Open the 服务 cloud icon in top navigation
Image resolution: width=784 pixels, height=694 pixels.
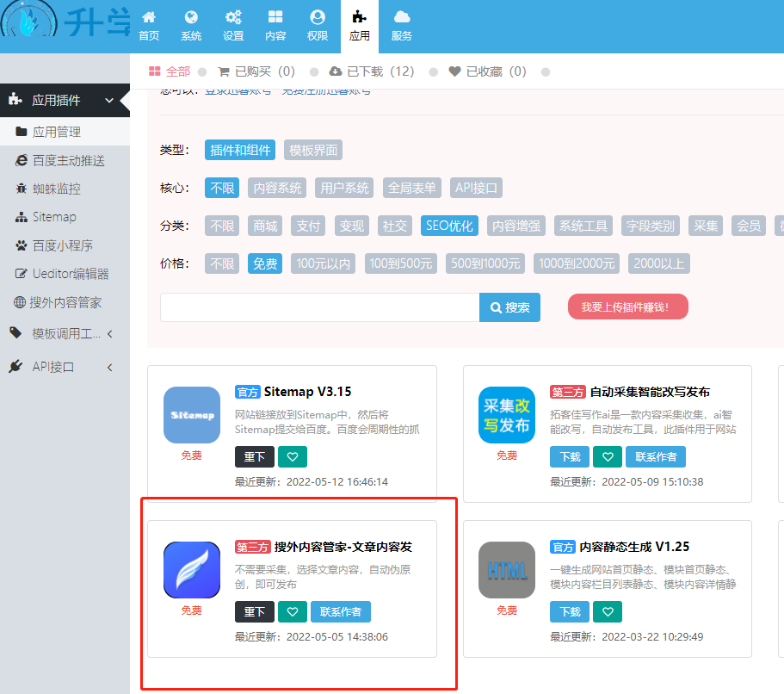point(402,24)
